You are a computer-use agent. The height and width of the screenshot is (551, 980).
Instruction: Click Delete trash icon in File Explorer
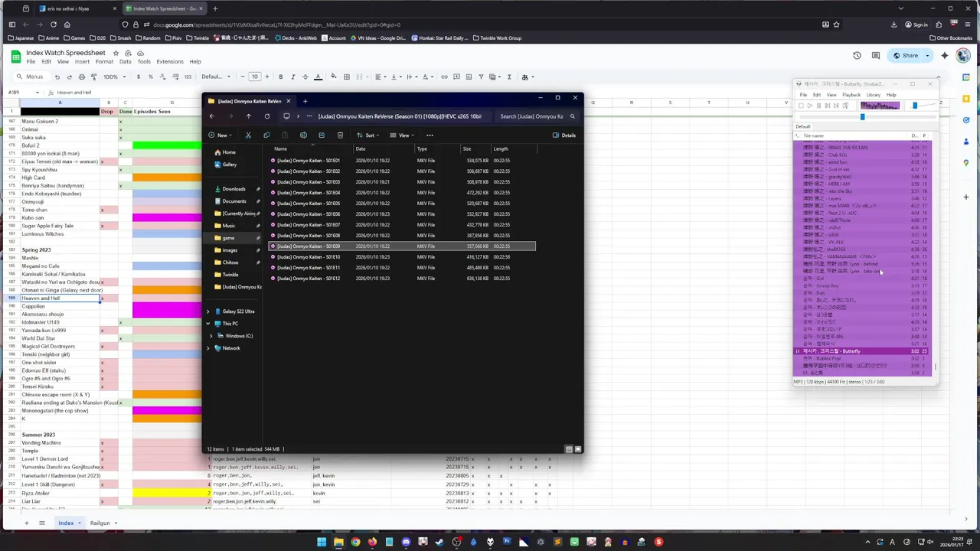coord(340,135)
